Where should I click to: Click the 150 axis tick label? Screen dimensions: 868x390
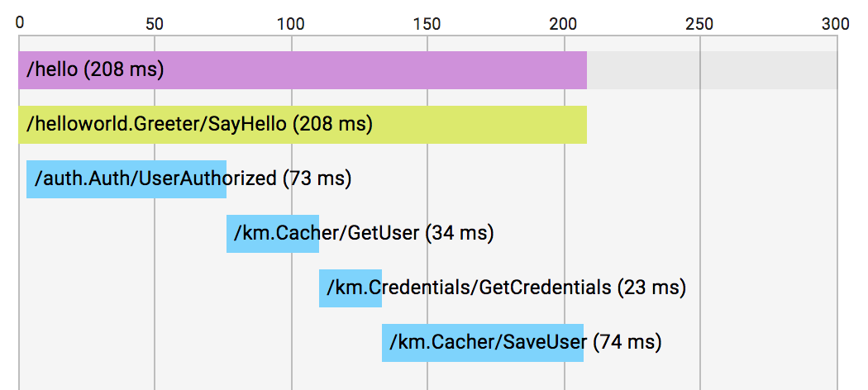pos(427,22)
